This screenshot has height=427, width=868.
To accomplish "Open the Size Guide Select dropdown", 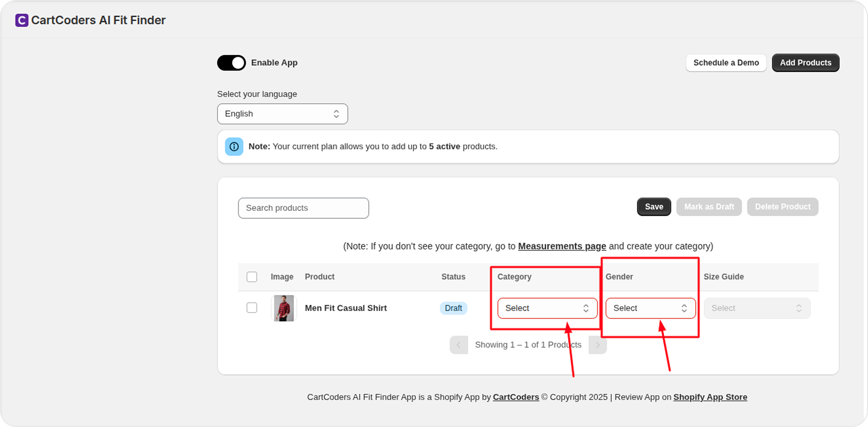I will (757, 308).
